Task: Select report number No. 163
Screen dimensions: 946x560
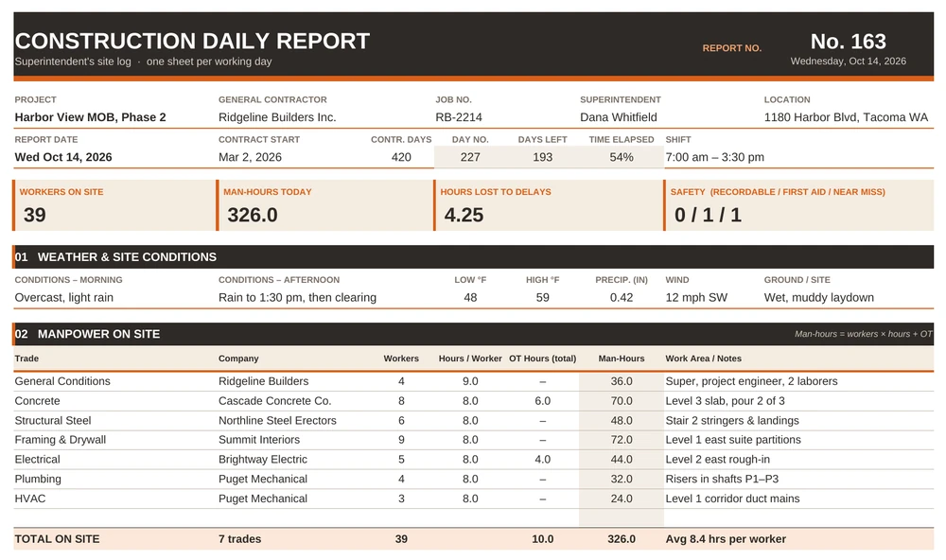Action: [848, 41]
